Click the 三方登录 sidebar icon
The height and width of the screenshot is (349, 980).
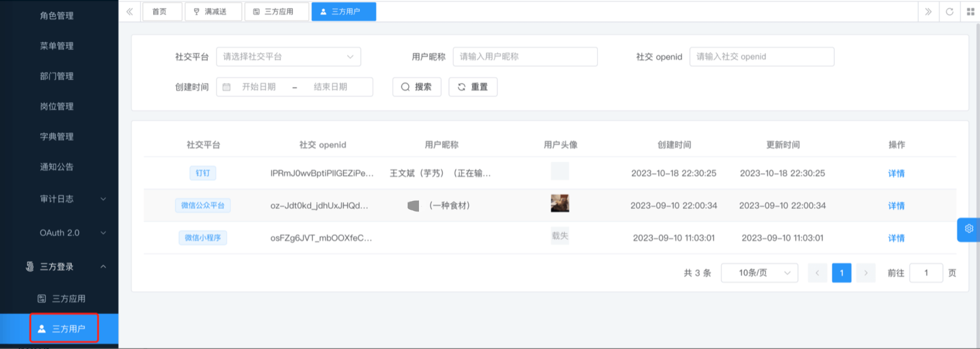[x=30, y=266]
